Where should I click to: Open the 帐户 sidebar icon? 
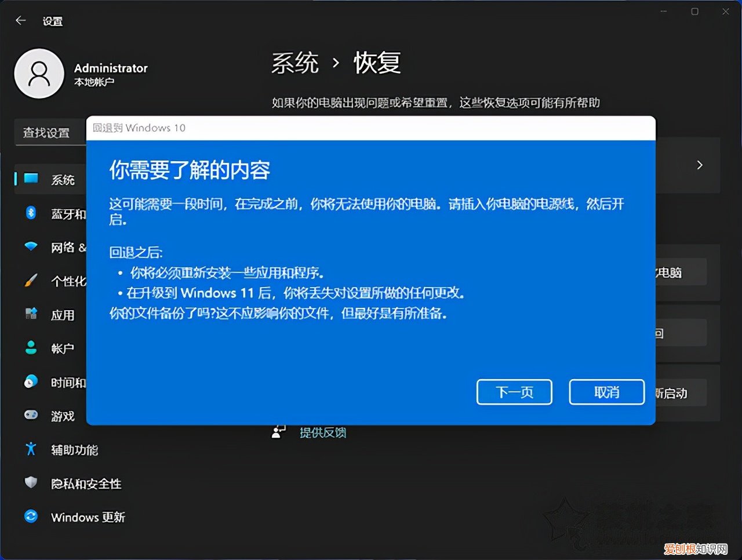coord(31,348)
